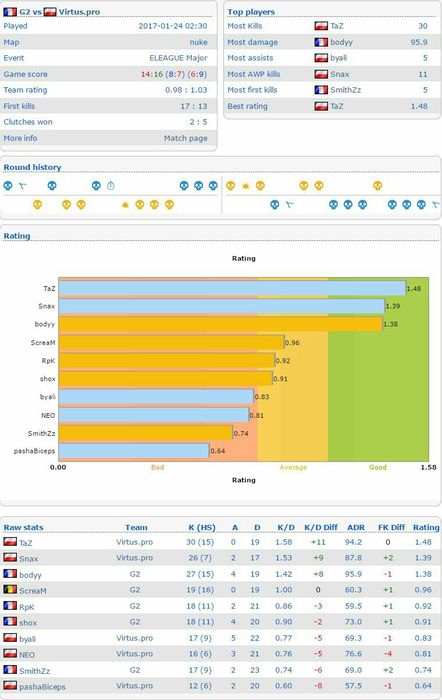Open TaZ profile in Raw stats table
The image size is (442, 700).
(x=25, y=543)
